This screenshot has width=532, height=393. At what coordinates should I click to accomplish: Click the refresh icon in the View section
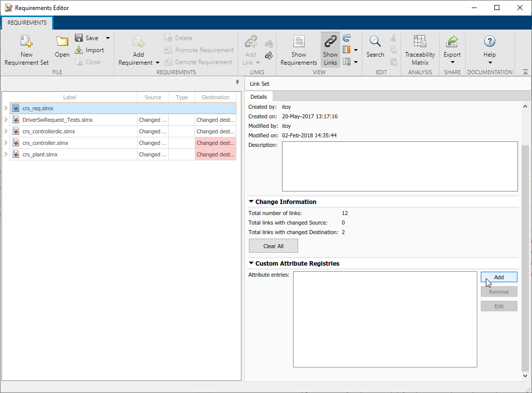[346, 37]
